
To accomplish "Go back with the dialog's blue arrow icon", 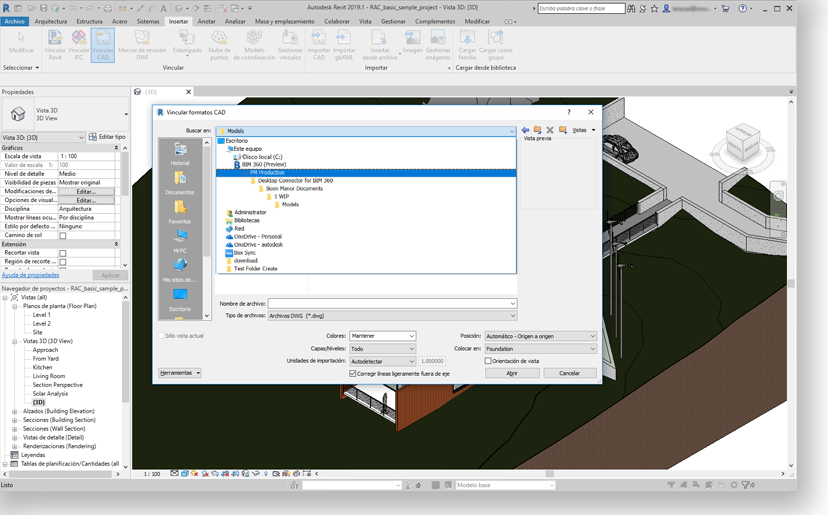I will tap(525, 130).
